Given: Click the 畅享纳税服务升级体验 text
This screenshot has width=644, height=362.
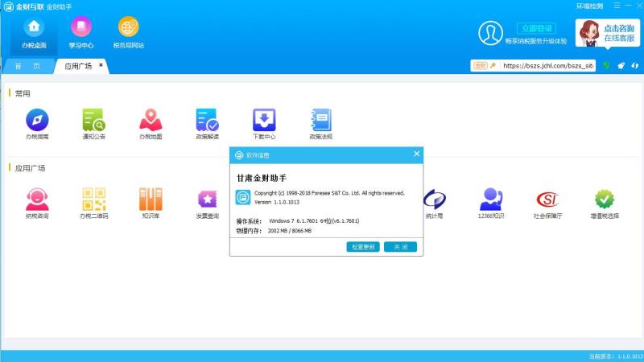Looking at the screenshot, I should coord(536,41).
